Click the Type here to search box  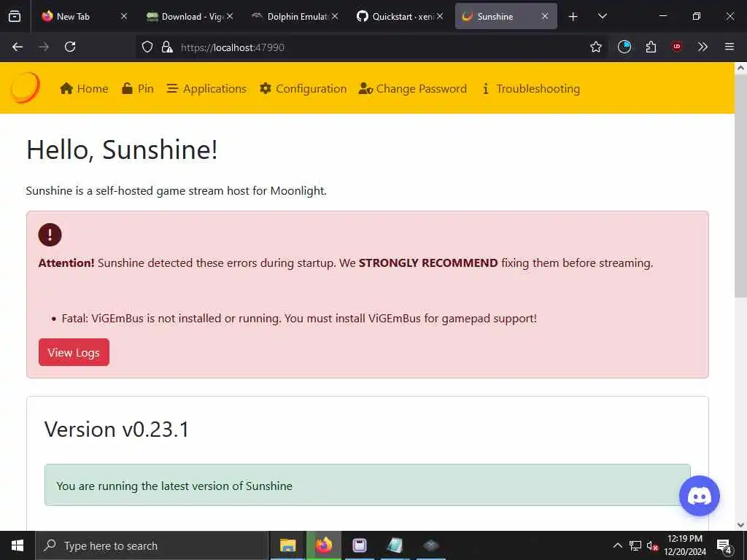152,545
